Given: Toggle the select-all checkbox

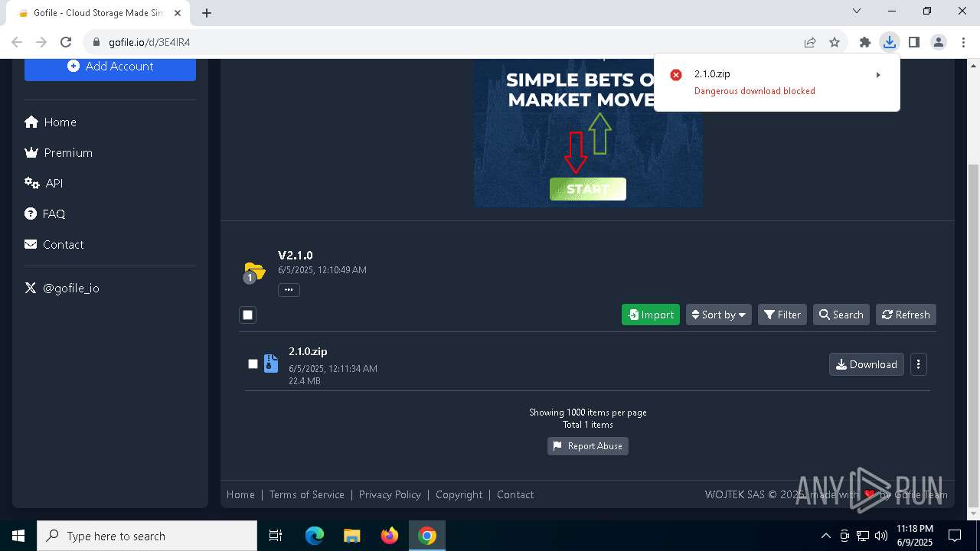Looking at the screenshot, I should pos(247,315).
